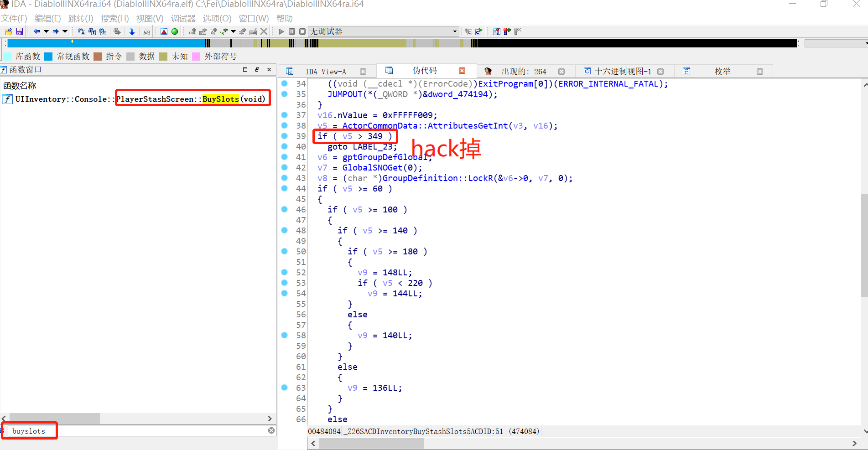Click the convert to code icon
This screenshot has height=450, width=868.
pyautogui.click(x=192, y=31)
